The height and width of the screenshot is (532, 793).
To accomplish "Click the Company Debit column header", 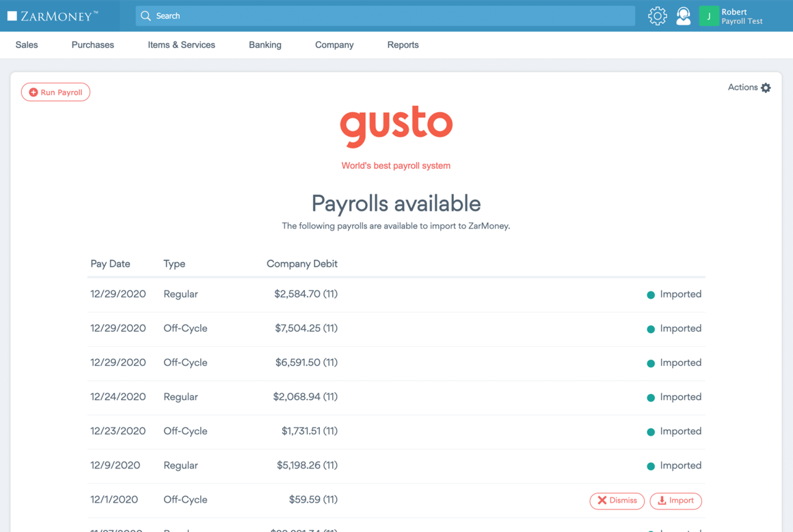I will 302,264.
